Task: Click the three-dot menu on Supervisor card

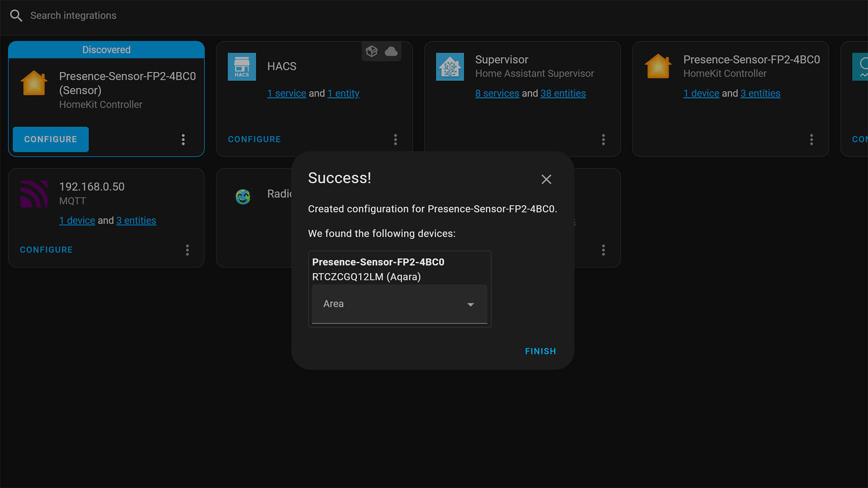Action: (x=604, y=139)
